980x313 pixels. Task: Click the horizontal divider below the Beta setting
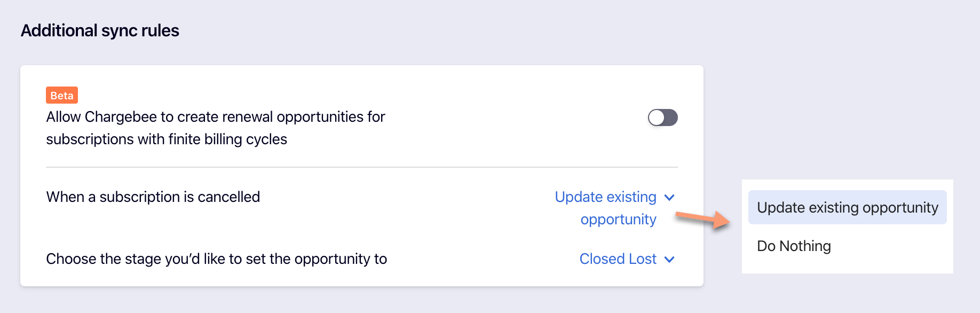point(362,167)
